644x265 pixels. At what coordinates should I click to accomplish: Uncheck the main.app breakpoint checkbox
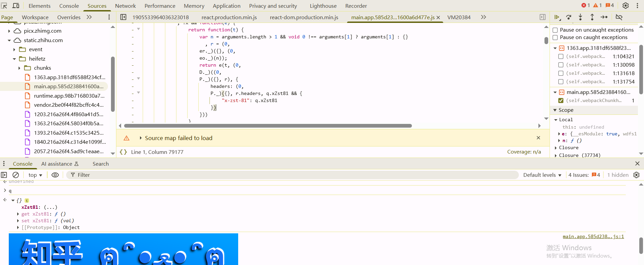pos(561,100)
